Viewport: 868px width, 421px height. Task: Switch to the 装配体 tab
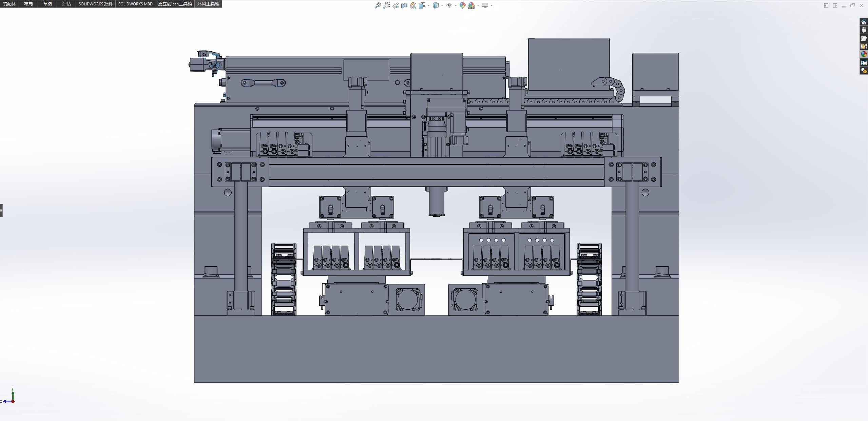(x=9, y=4)
